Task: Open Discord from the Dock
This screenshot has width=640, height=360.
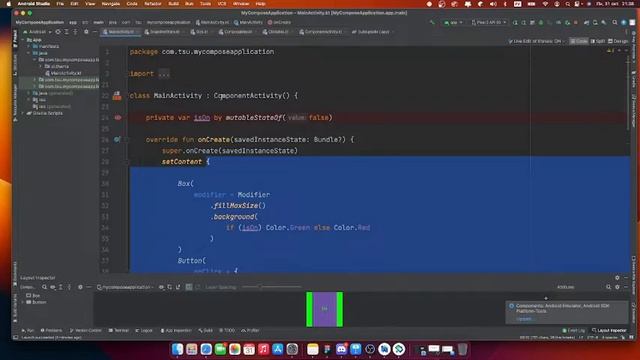Action: (x=341, y=349)
